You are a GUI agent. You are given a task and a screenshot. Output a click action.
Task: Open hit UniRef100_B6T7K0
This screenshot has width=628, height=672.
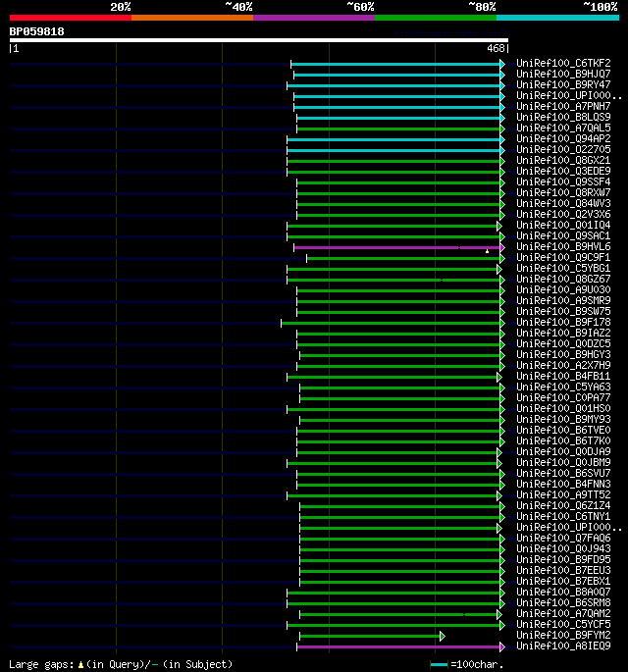tap(563, 441)
